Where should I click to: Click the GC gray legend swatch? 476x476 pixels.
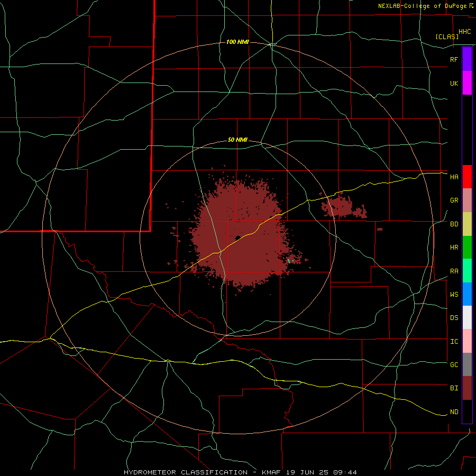(467, 364)
